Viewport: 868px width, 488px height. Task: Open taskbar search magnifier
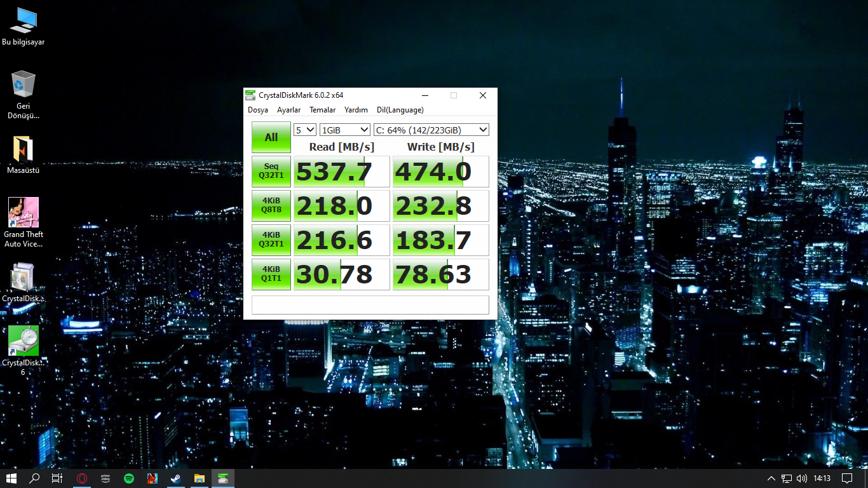click(34, 478)
